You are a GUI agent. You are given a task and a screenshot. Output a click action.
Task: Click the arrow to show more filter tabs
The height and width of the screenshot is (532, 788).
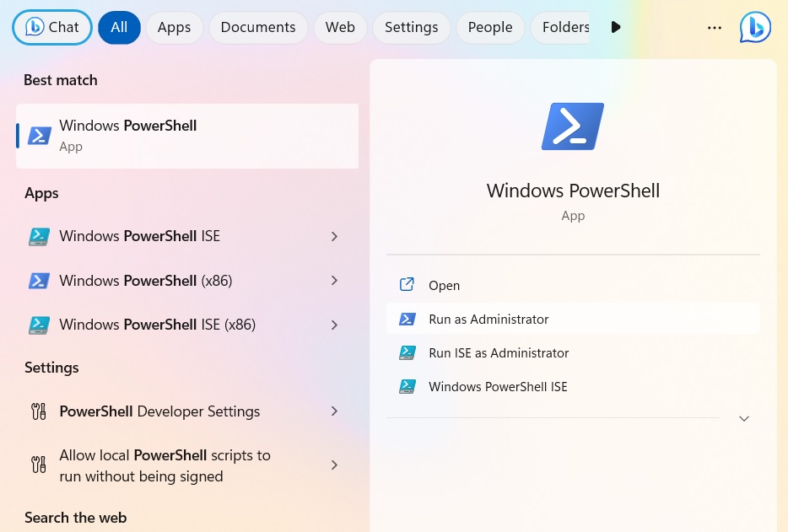(x=616, y=26)
